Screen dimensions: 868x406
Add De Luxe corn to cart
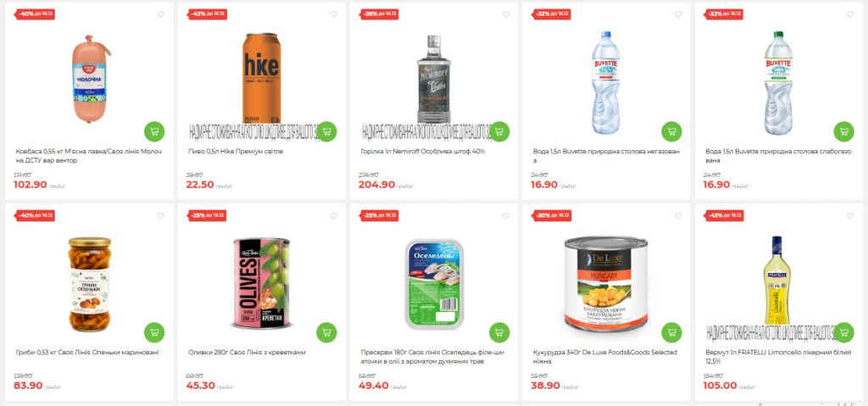click(671, 332)
